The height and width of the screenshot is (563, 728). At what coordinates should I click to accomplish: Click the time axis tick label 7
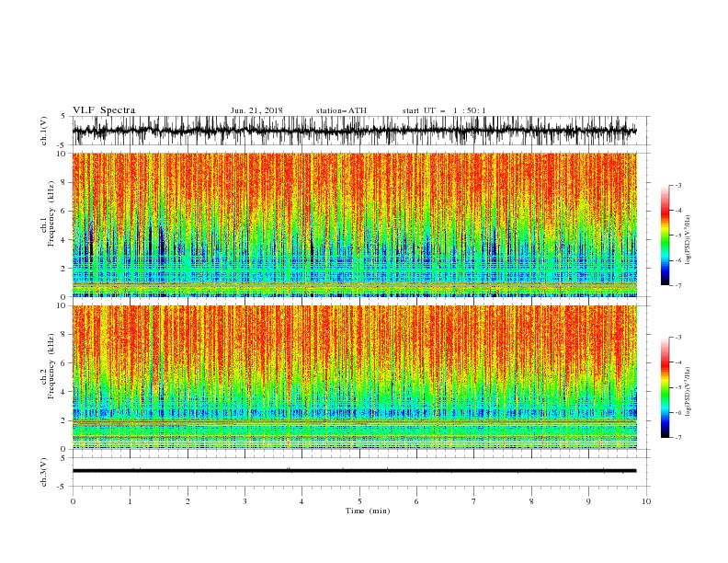(x=474, y=501)
